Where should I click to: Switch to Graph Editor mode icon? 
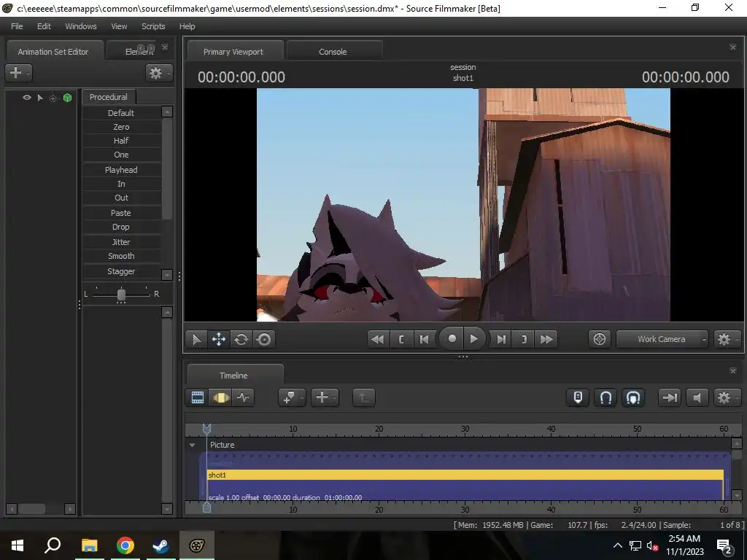243,397
